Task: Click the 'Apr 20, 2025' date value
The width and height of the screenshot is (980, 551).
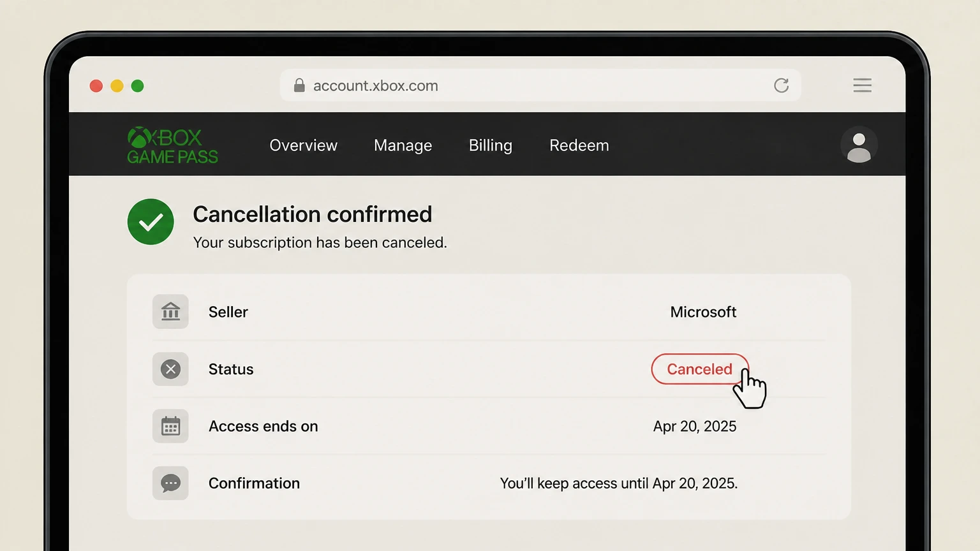Action: point(695,426)
